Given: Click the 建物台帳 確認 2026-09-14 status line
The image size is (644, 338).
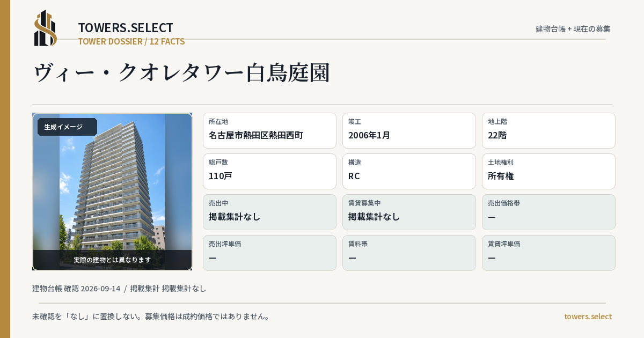Looking at the screenshot, I should 119,288.
